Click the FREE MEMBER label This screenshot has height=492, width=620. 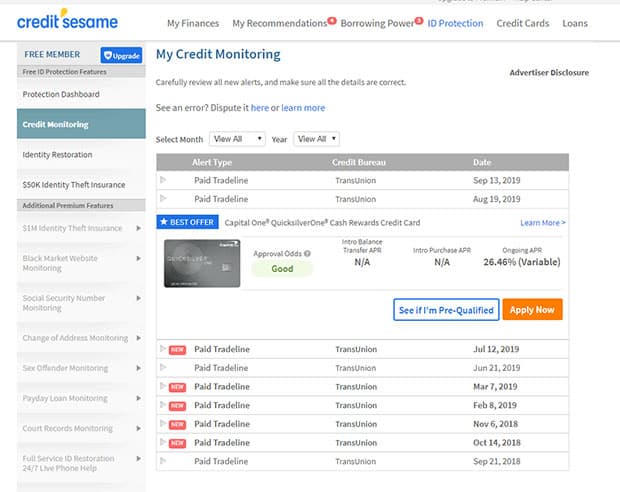52,54
